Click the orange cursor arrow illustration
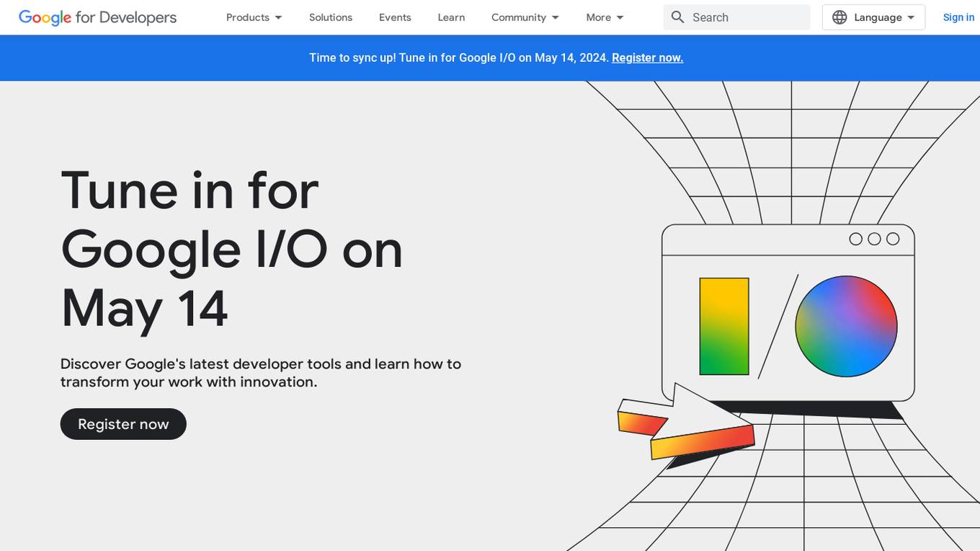 pyautogui.click(x=686, y=426)
